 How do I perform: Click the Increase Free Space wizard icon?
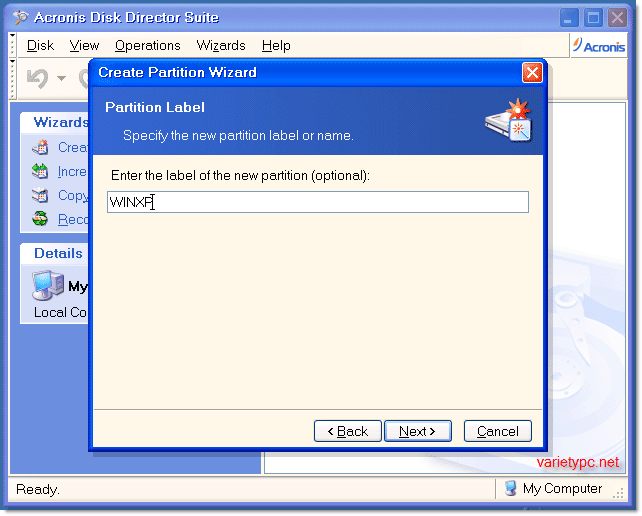pyautogui.click(x=40, y=171)
